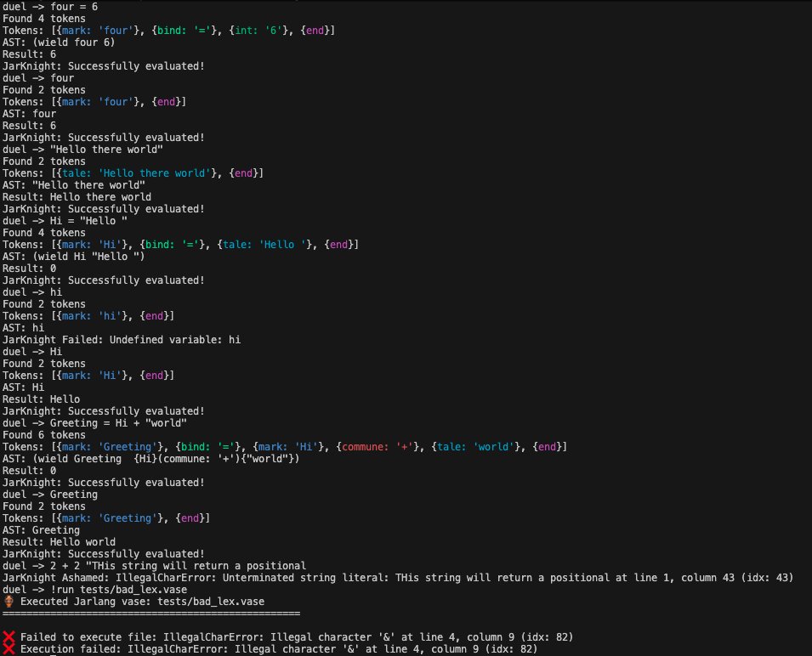812x656 pixels.
Task: Select the line AST: "Hello there world"
Action: click(x=74, y=185)
